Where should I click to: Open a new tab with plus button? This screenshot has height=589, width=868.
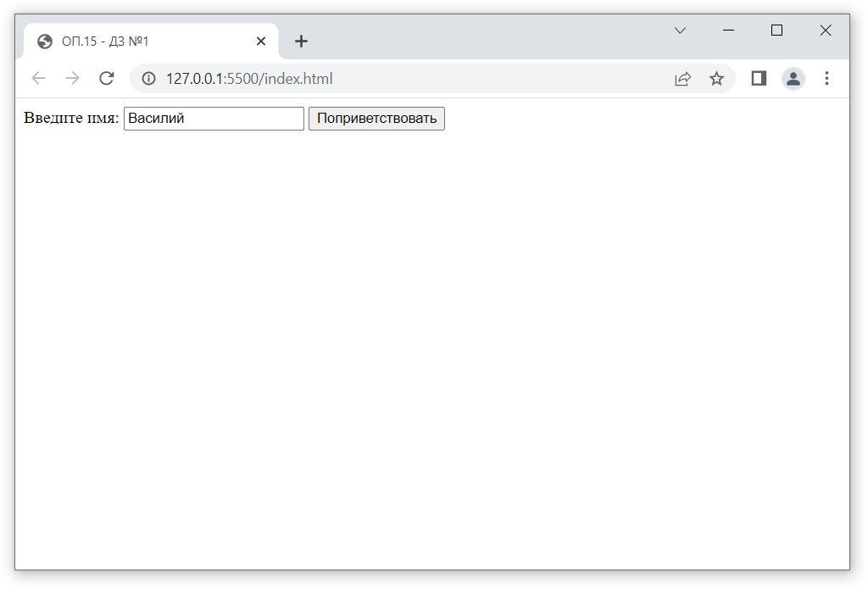[301, 42]
